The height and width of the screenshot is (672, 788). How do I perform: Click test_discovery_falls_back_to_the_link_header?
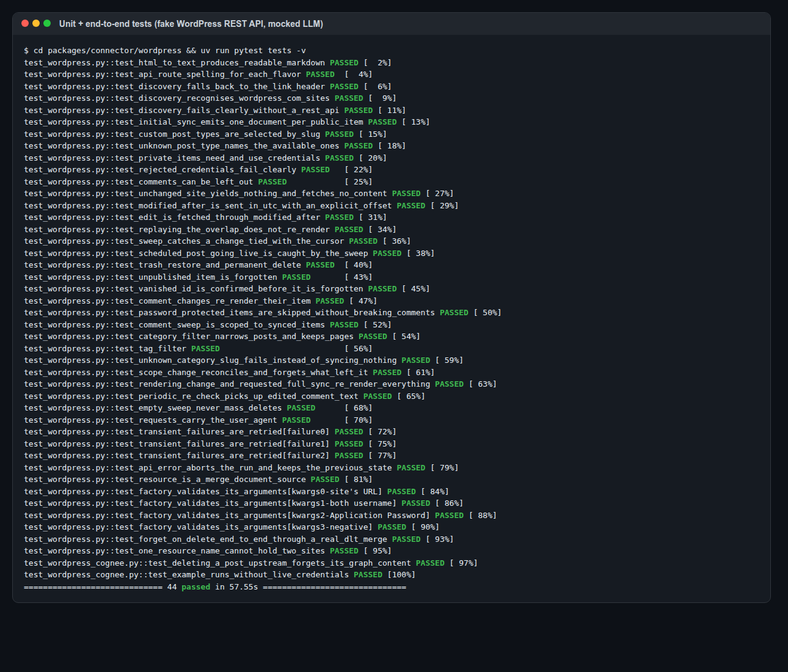click(208, 86)
